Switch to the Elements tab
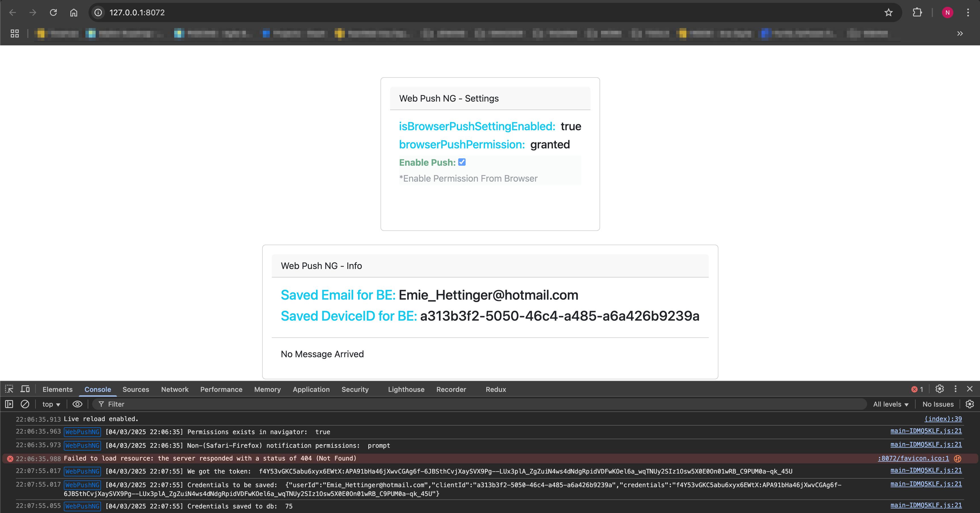Image resolution: width=980 pixels, height=513 pixels. point(57,389)
